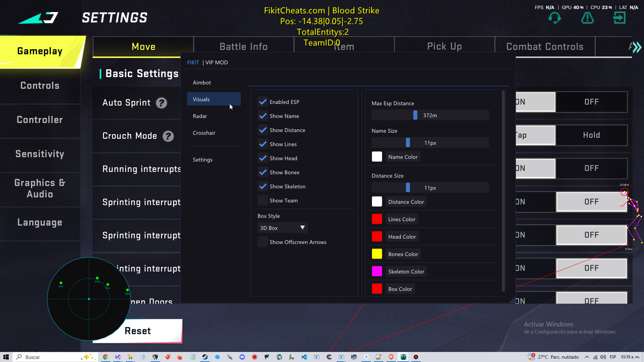644x362 pixels.
Task: Click the Reset button
Action: 138,331
